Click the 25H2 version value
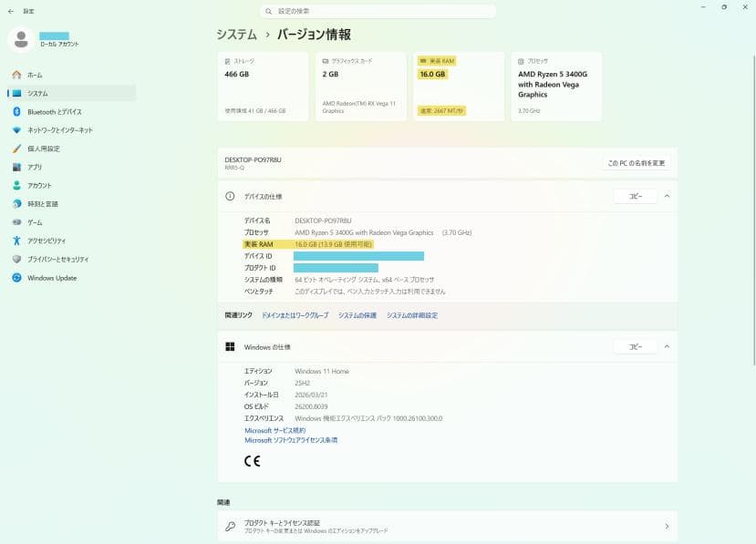The width and height of the screenshot is (756, 544). coord(302,383)
